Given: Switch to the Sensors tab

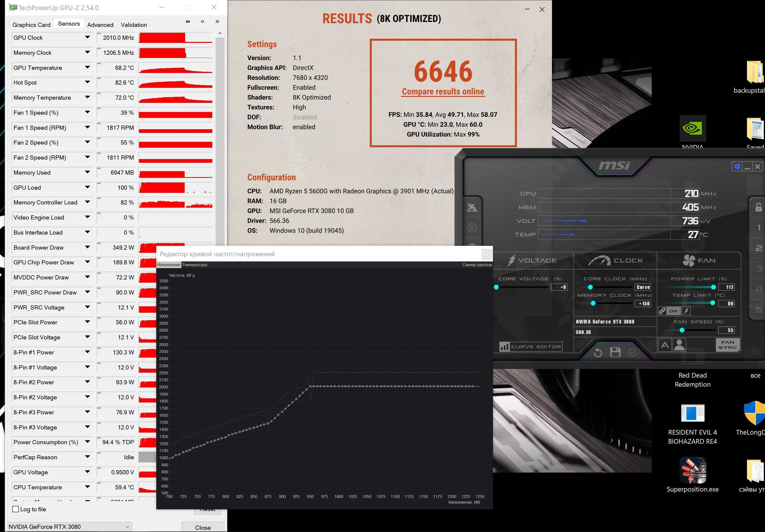Looking at the screenshot, I should click(x=69, y=24).
